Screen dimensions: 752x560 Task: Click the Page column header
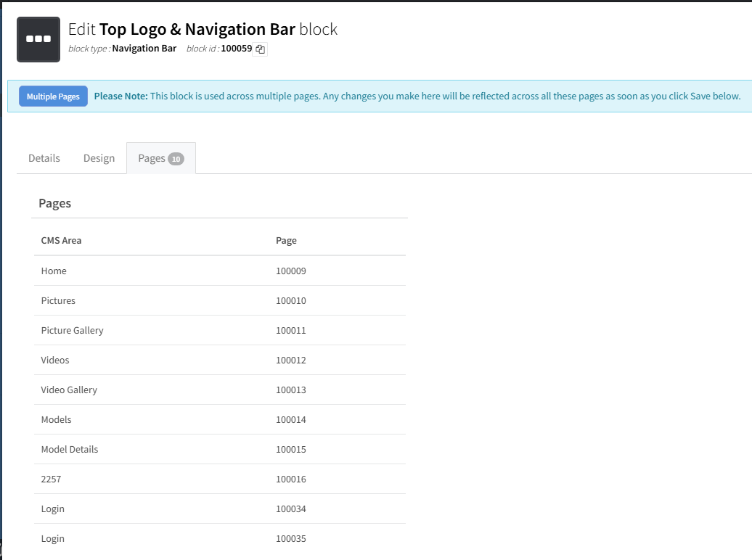tap(286, 240)
